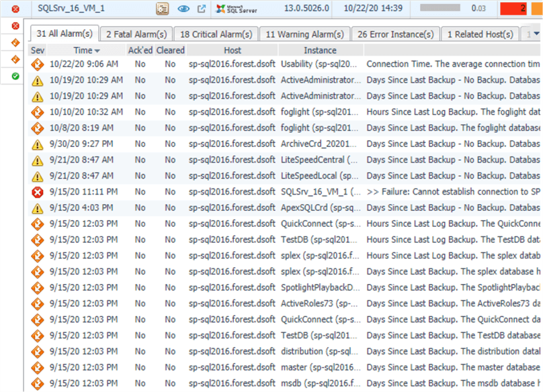Viewport: 543px width, 392px height.
Task: Click the 'master (sp-sql2016...' instance cell
Action: (x=321, y=367)
